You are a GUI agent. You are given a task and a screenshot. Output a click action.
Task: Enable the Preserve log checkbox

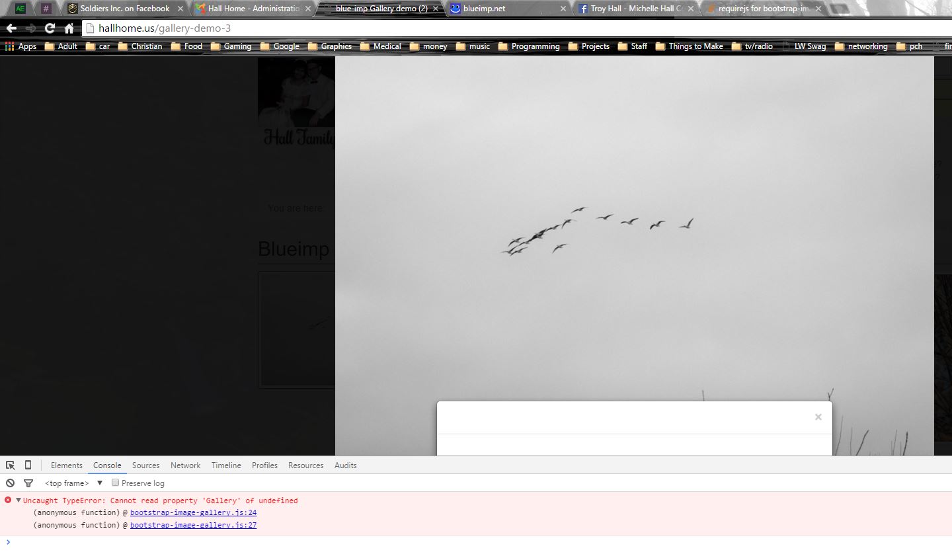tap(115, 483)
